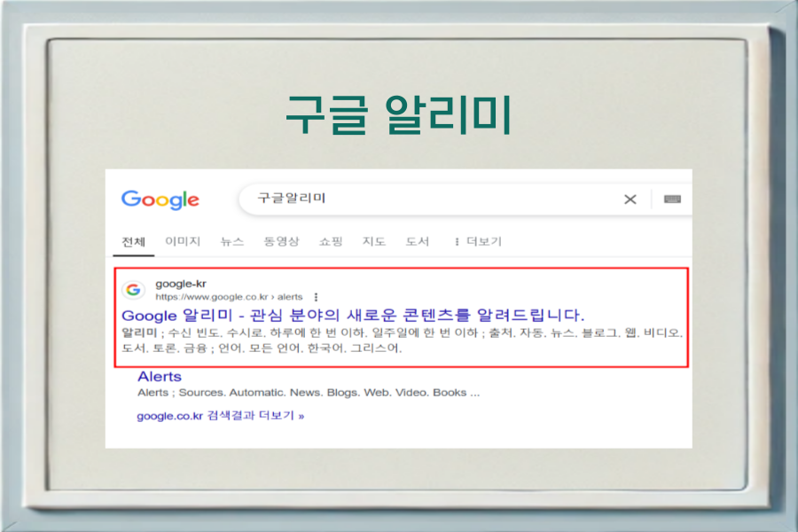Open the on-screen keyboard icon
798x532 pixels.
(672, 199)
